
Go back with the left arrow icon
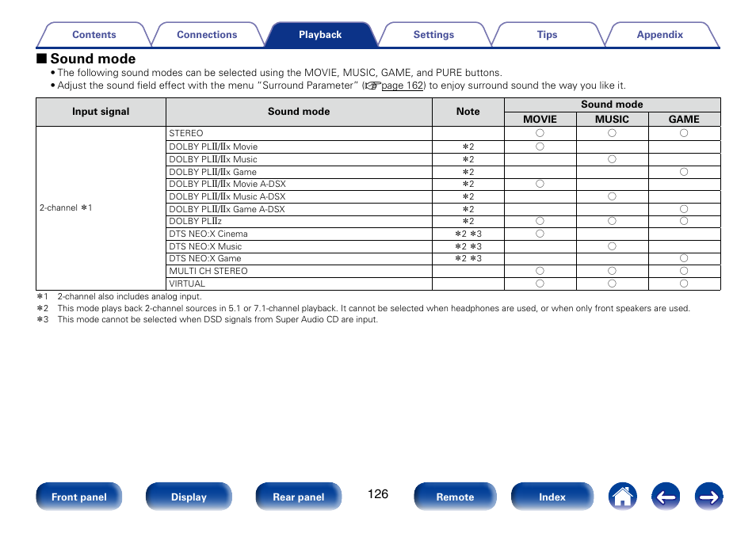pyautogui.click(x=666, y=497)
